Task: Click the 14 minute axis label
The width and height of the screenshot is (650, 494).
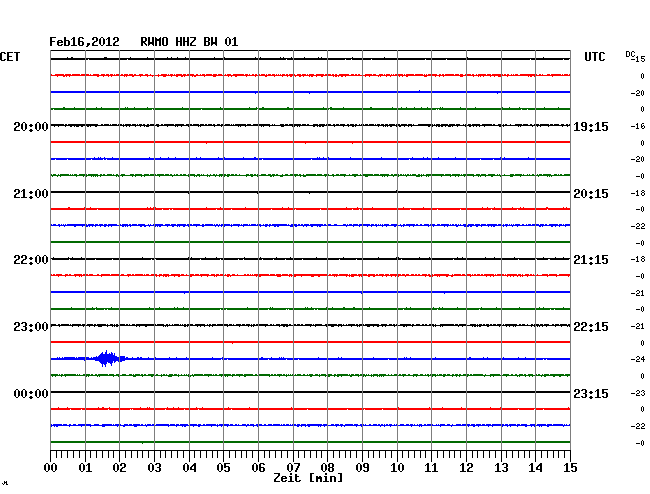Action: click(x=536, y=468)
